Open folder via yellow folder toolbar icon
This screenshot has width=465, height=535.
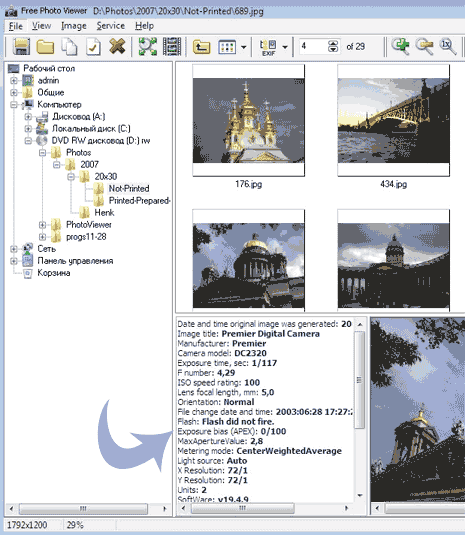(45, 47)
